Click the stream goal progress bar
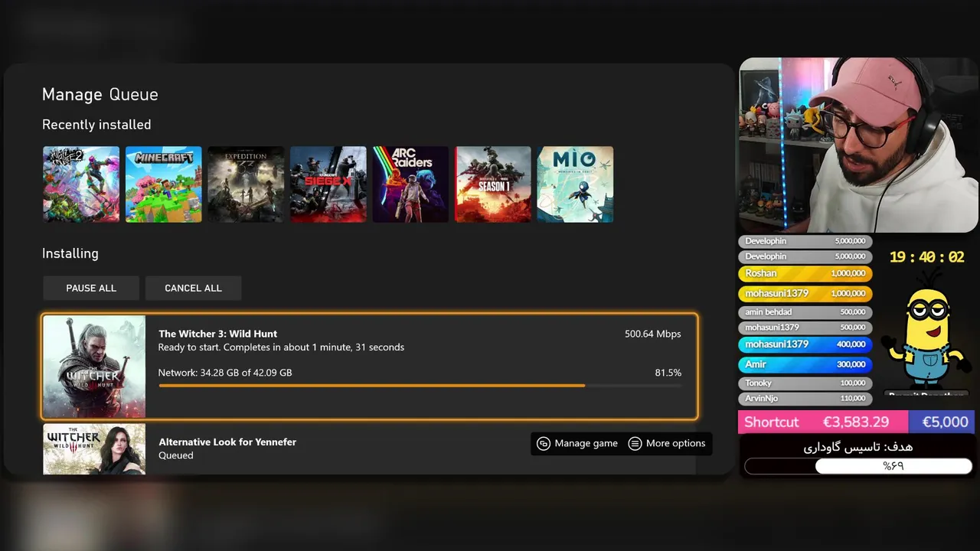This screenshot has width=980, height=551. coord(858,466)
